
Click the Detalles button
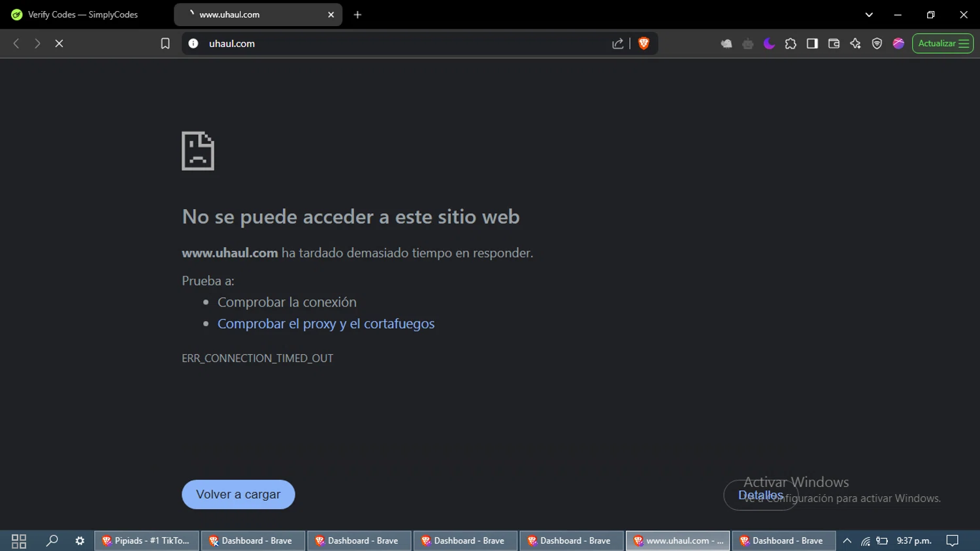click(x=760, y=495)
